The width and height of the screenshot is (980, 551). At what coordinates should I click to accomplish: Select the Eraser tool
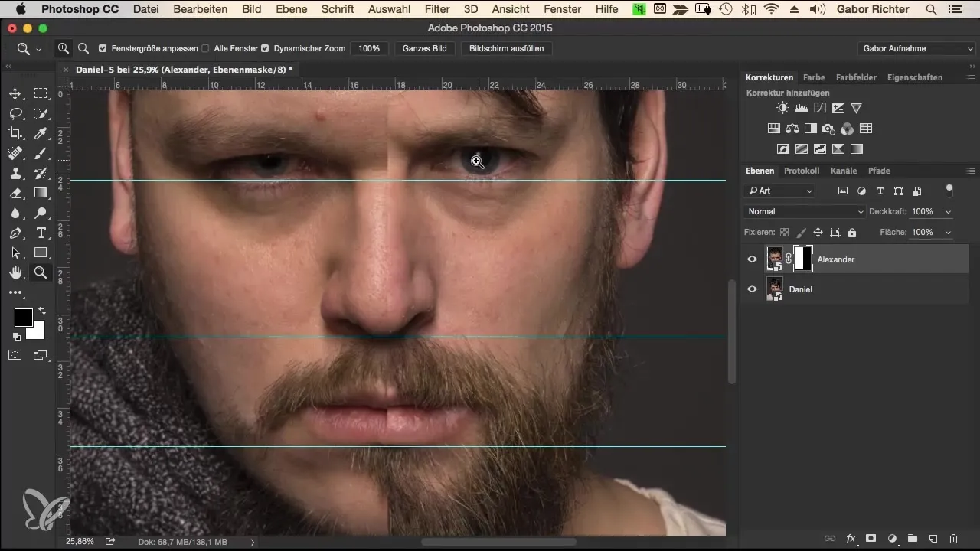[15, 193]
